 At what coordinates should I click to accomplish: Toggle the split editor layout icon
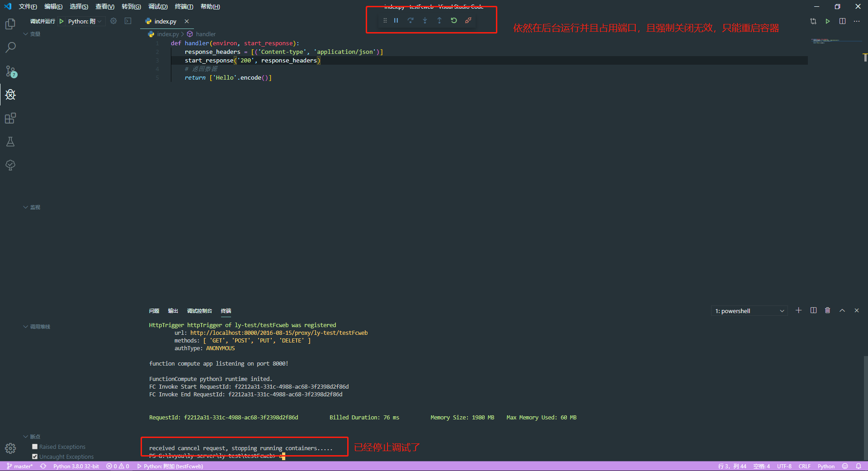[842, 21]
